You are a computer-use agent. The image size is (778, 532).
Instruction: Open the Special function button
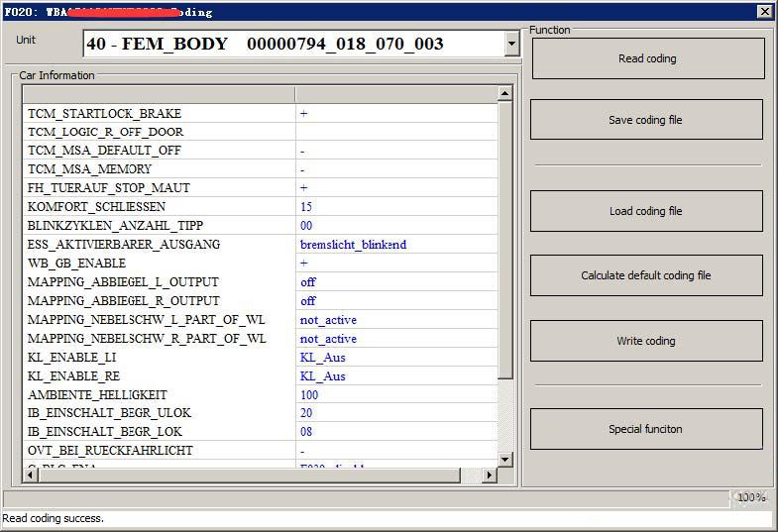645,429
